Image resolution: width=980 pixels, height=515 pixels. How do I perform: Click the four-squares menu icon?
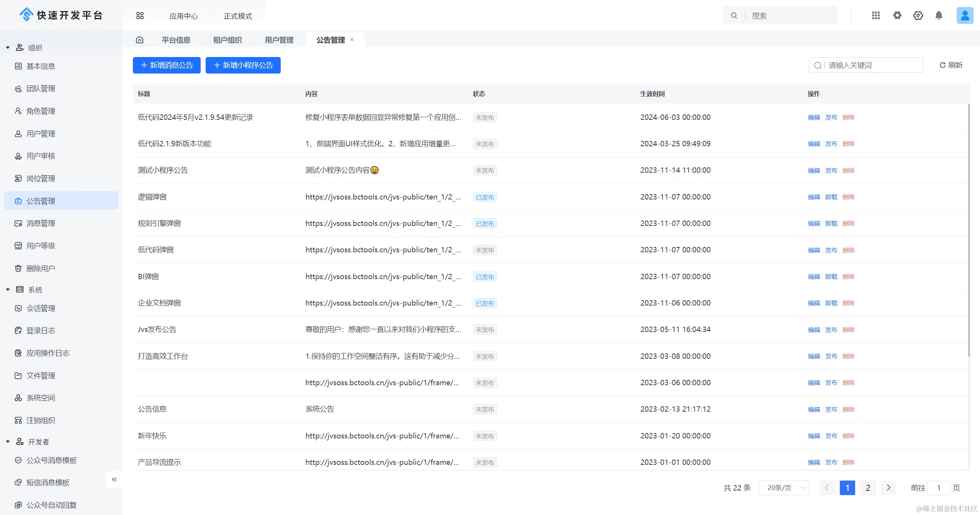point(140,16)
